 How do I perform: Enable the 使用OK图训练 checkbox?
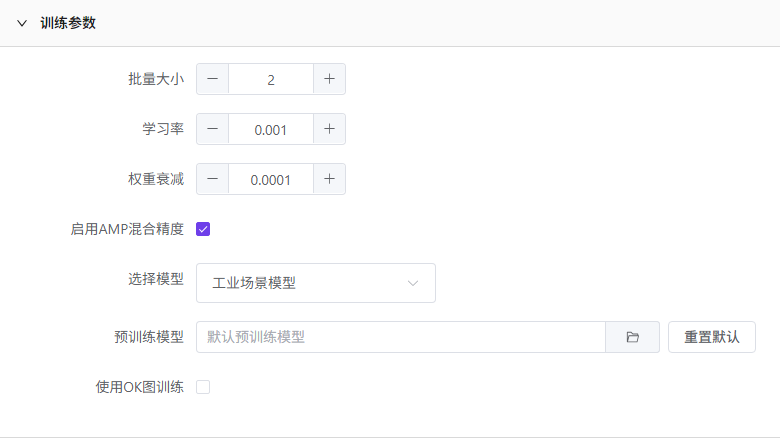click(203, 387)
